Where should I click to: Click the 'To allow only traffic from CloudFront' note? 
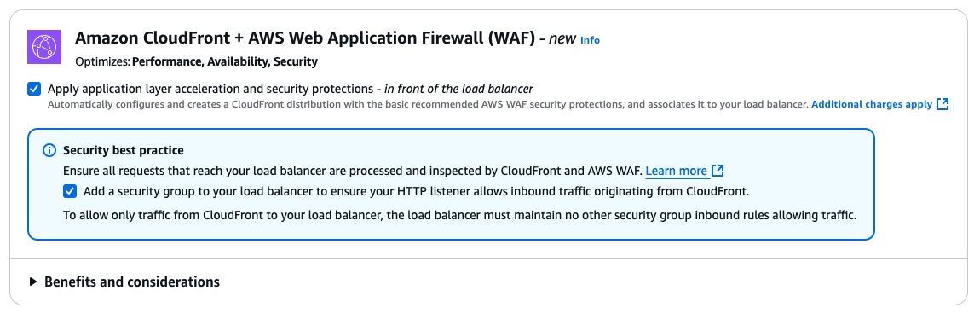pyautogui.click(x=459, y=216)
